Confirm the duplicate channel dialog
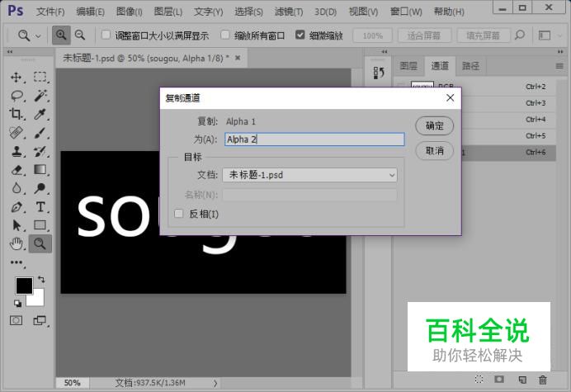The image size is (571, 392). click(435, 125)
